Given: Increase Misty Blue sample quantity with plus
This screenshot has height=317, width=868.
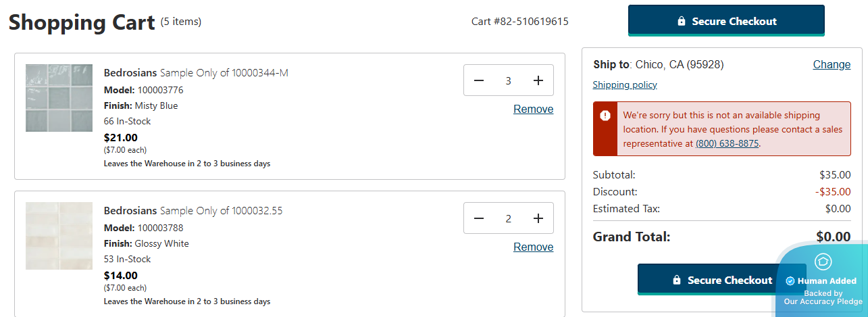Looking at the screenshot, I should click(x=538, y=80).
